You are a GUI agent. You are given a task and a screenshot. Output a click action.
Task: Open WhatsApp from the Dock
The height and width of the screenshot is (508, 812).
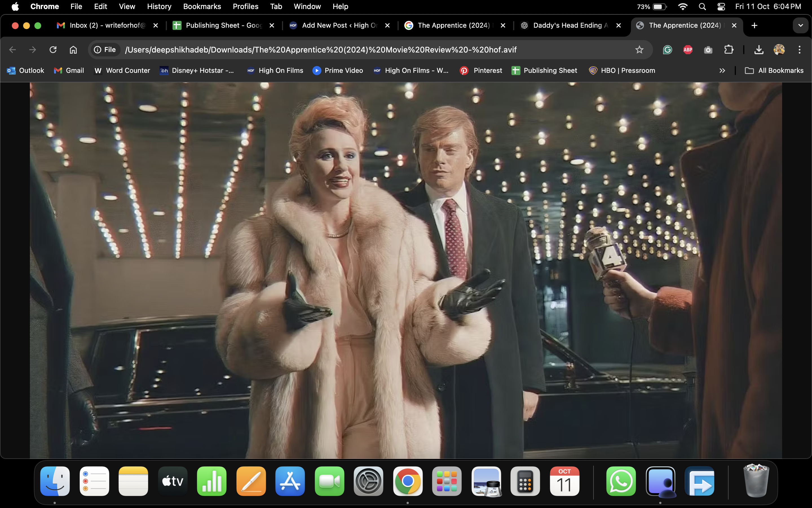click(x=621, y=481)
